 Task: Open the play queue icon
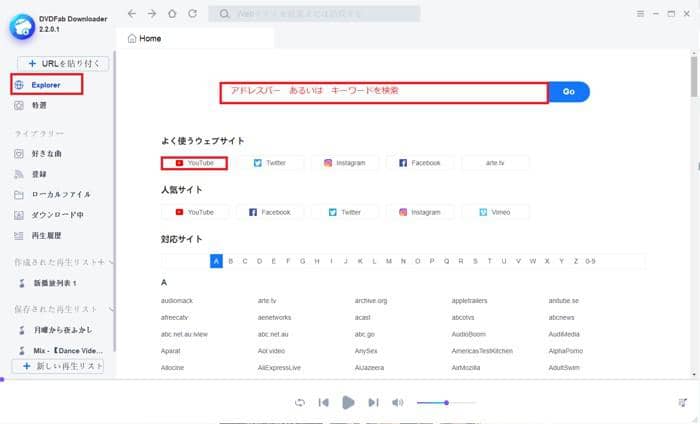pyautogui.click(x=682, y=403)
